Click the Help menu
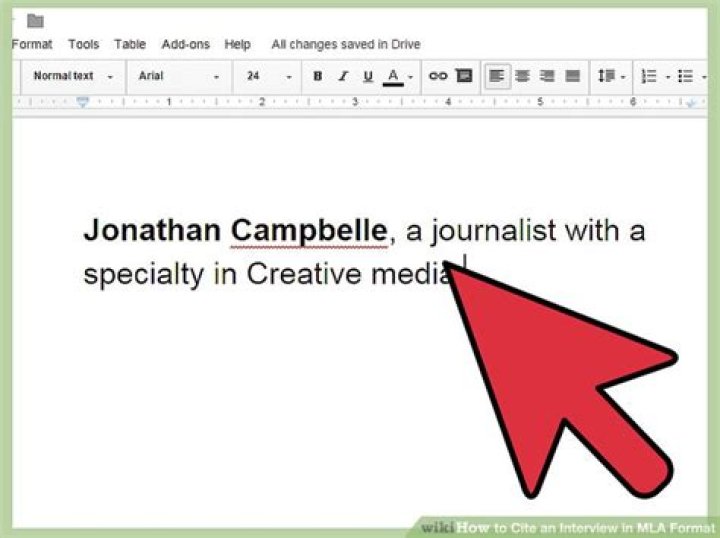The height and width of the screenshot is (538, 720). [x=238, y=44]
